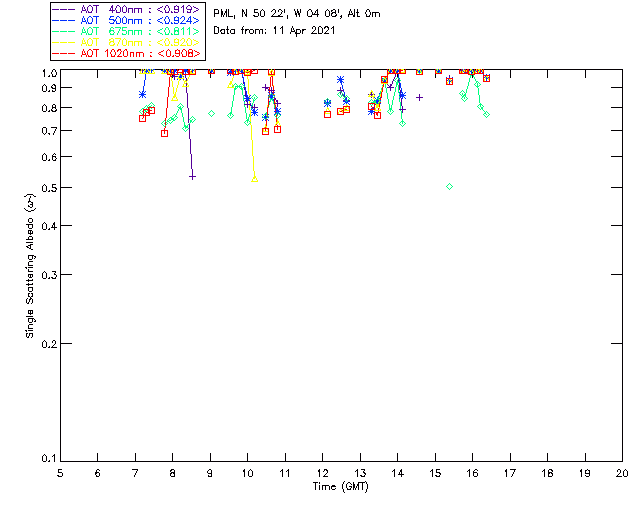Select the isolated green diamond at 0.5 albedo
Viewport: 640px width, 512px height.
point(449,187)
